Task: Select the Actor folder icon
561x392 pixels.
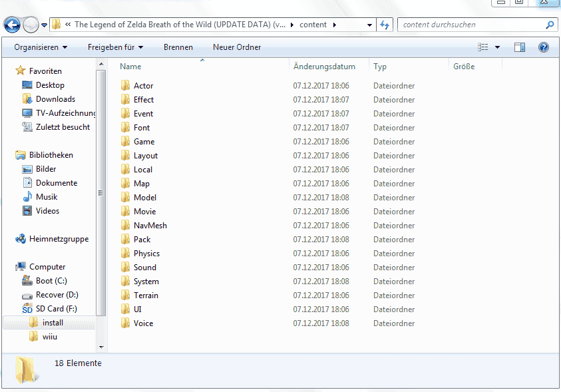Action: click(x=125, y=85)
